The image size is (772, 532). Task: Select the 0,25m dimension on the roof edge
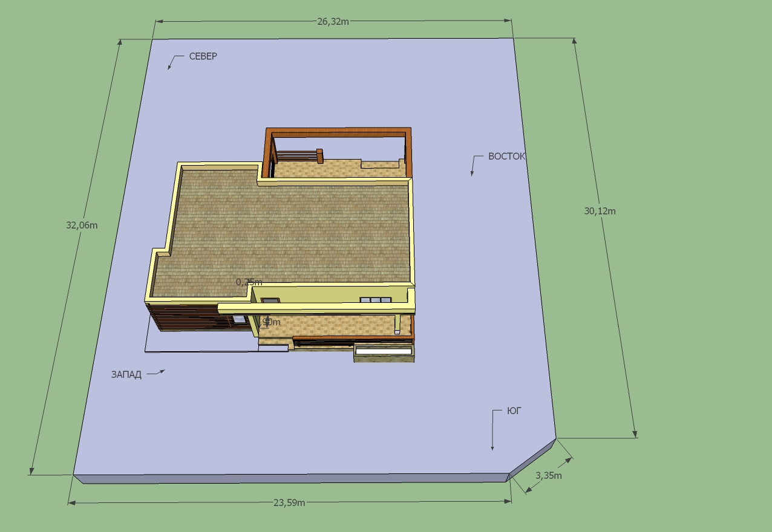tap(249, 282)
